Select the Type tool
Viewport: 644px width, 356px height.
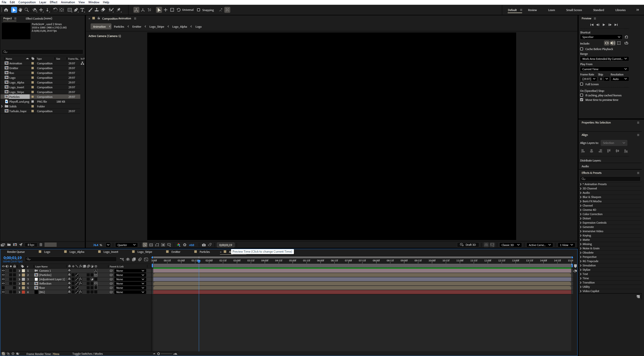[82, 10]
